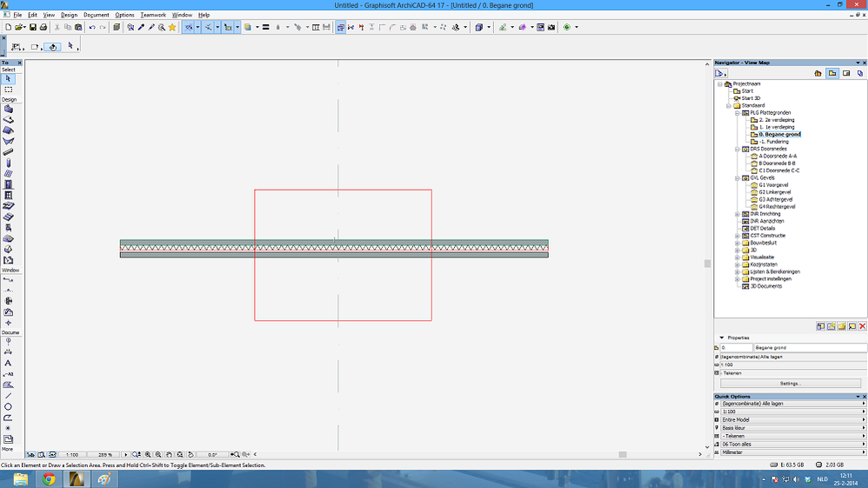Select the Line tool in the toolbox
This screenshot has height=488, width=868.
pyautogui.click(x=9, y=396)
